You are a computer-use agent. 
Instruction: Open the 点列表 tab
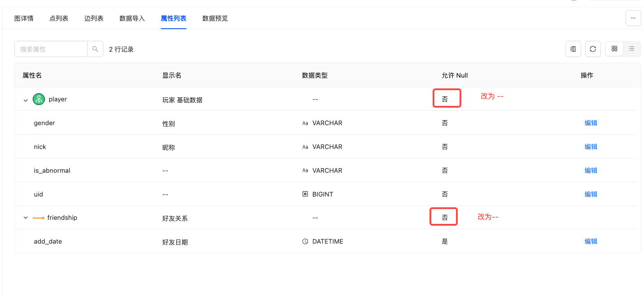59,18
